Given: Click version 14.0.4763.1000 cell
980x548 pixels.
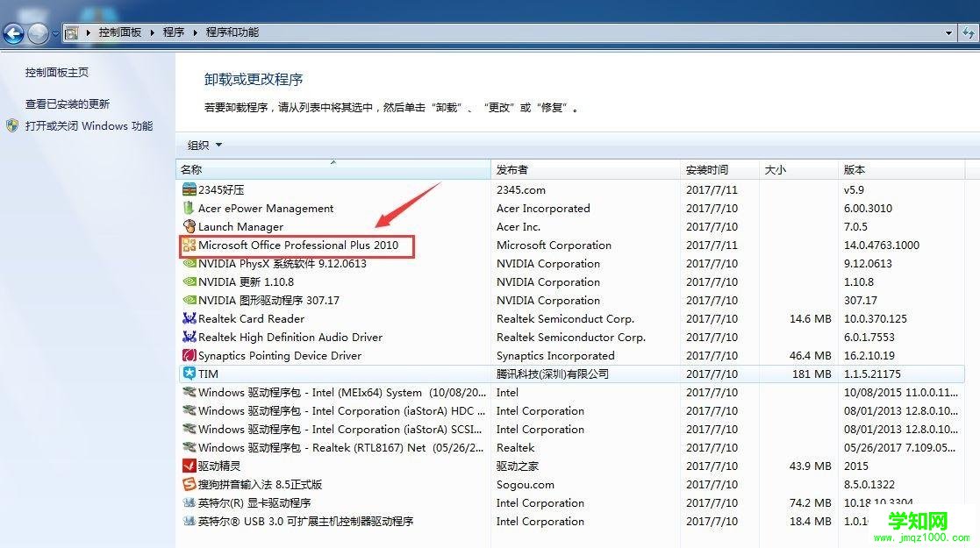Looking at the screenshot, I should (x=881, y=245).
